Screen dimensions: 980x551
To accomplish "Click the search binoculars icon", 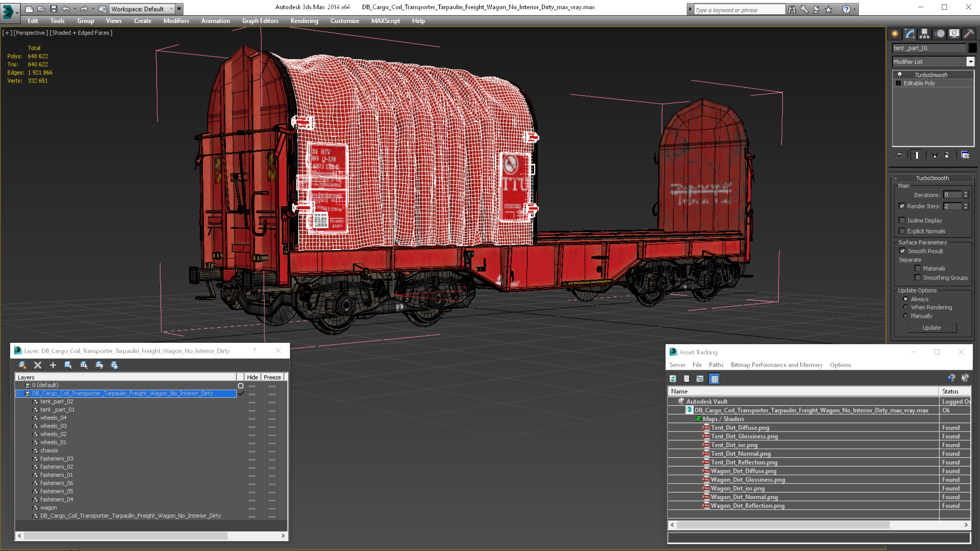I will [x=792, y=10].
